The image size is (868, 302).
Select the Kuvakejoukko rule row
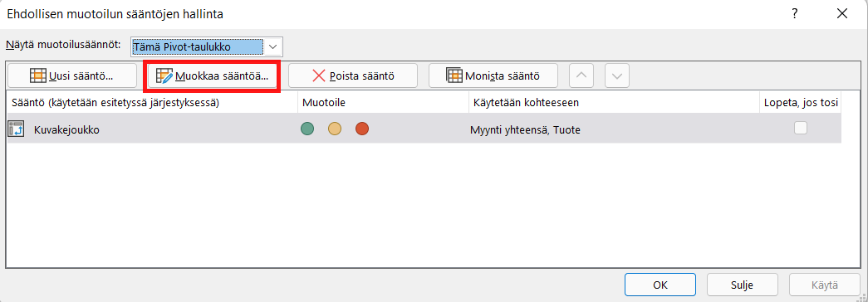(424, 129)
